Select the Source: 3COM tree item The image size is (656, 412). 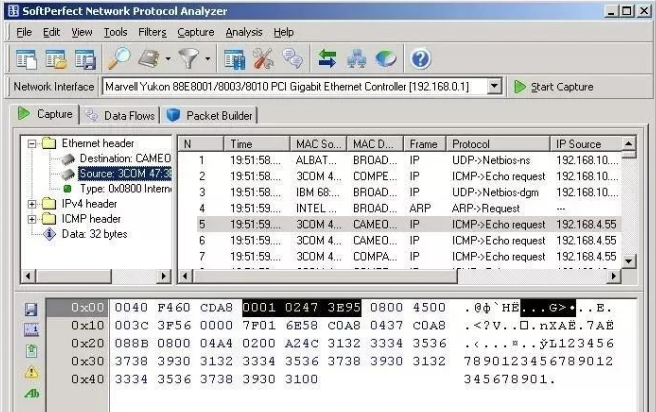tap(125, 174)
